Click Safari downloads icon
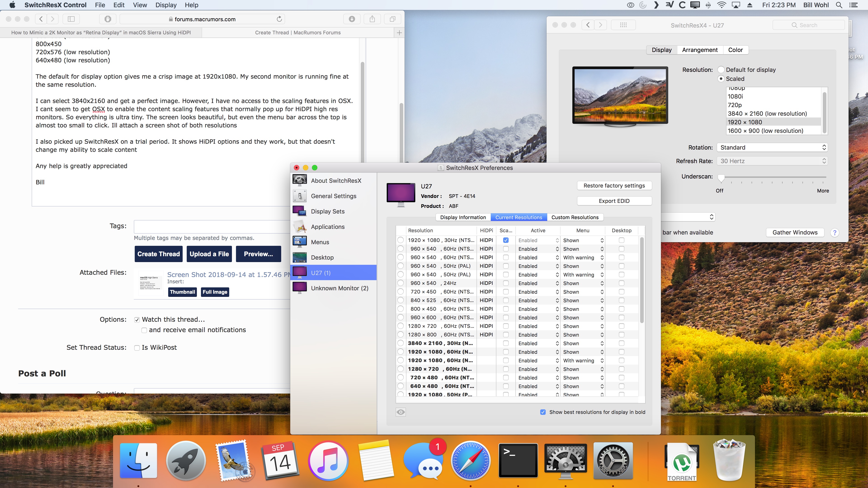The image size is (868, 488). (352, 19)
